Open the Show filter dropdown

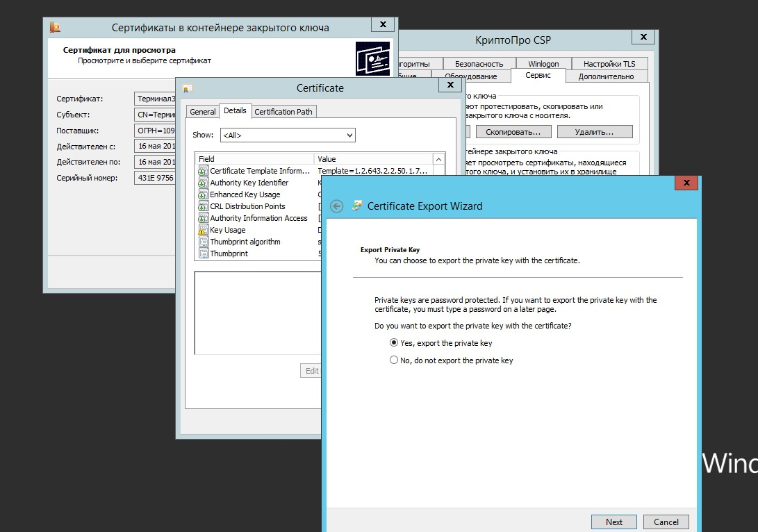coord(288,135)
